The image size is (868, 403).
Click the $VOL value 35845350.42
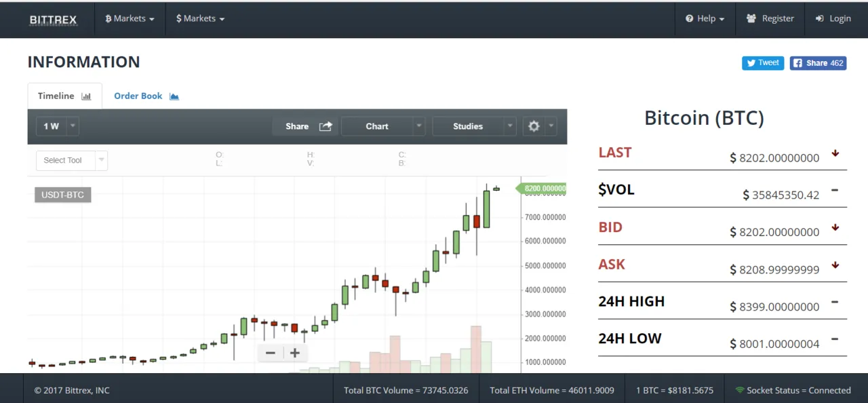point(781,195)
